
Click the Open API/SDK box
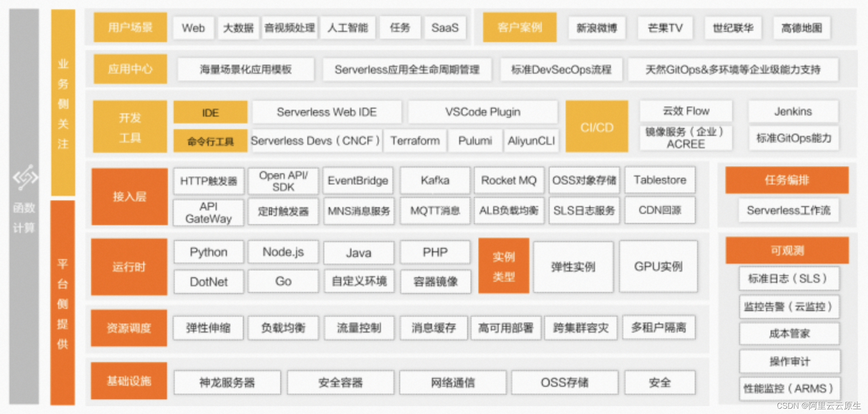pos(283,181)
